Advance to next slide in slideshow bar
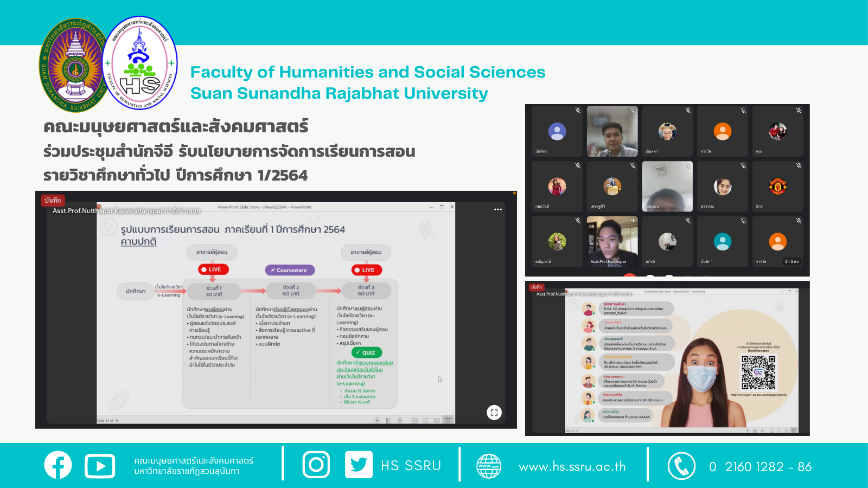868x488 pixels. [x=400, y=420]
